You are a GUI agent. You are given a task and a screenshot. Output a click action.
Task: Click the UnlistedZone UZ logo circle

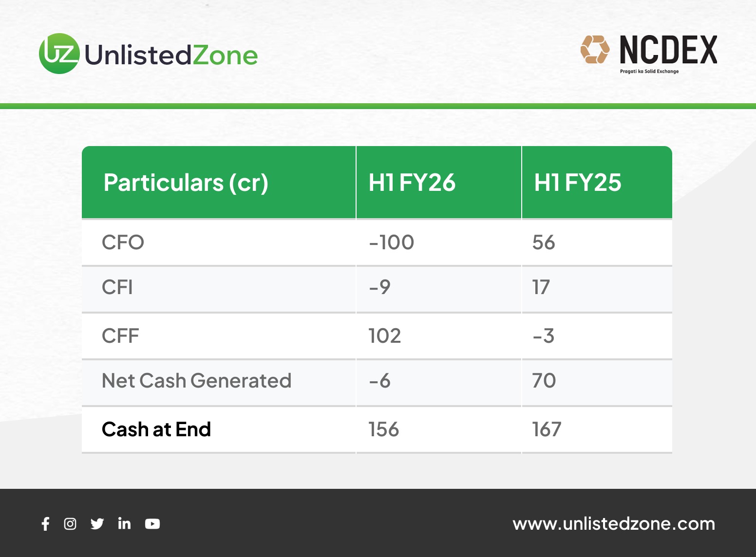click(59, 54)
